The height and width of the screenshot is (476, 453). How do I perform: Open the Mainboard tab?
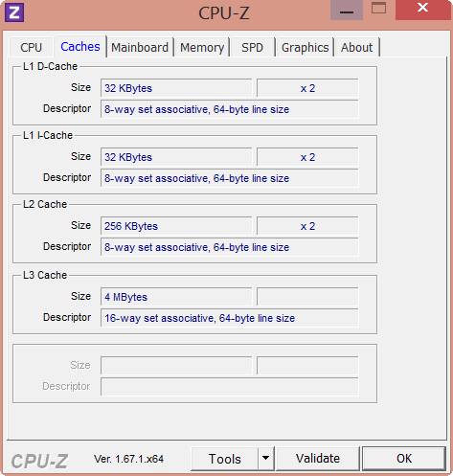pyautogui.click(x=140, y=47)
